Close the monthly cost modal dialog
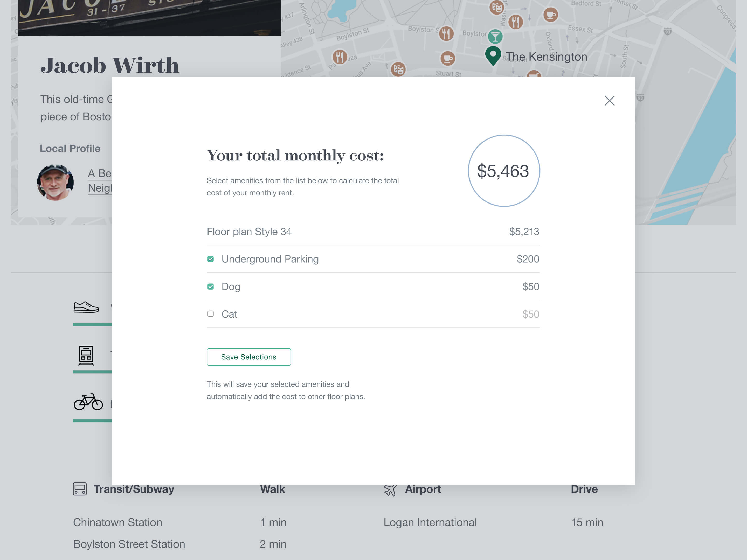The image size is (747, 560). click(x=609, y=101)
